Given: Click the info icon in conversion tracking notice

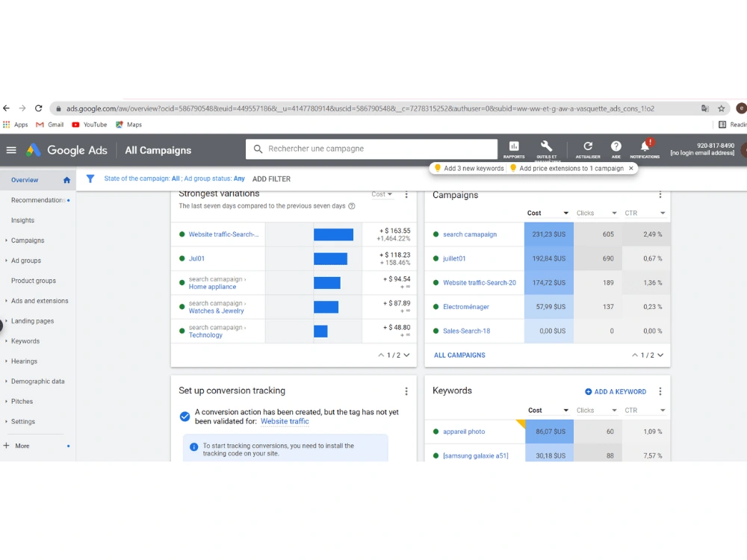Looking at the screenshot, I should pos(194,447).
